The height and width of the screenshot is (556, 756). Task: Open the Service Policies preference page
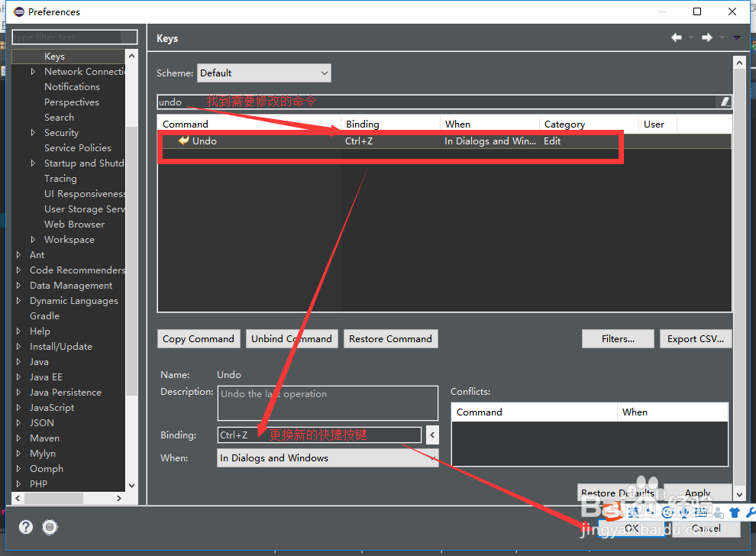78,148
